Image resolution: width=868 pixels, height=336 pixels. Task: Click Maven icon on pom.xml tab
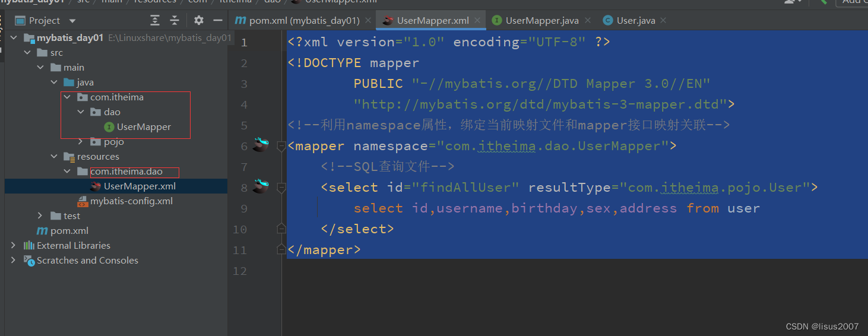240,21
